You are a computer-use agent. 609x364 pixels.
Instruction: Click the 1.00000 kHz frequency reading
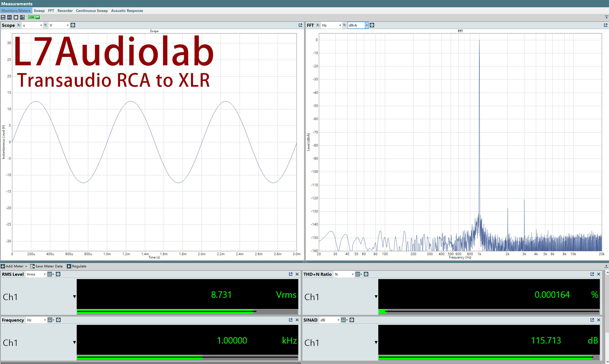point(232,341)
